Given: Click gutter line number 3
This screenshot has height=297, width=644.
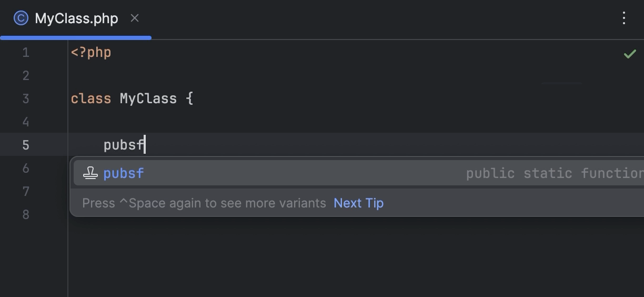Looking at the screenshot, I should (26, 99).
